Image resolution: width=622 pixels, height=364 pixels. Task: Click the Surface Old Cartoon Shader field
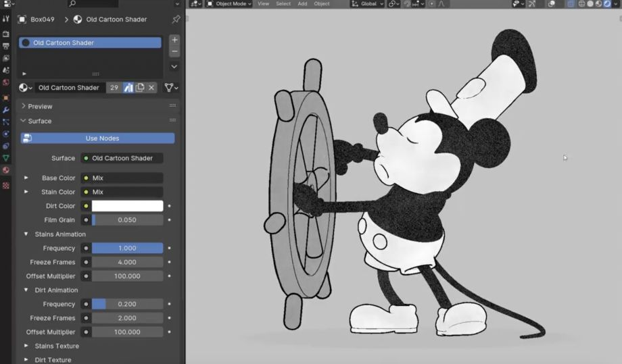point(122,158)
